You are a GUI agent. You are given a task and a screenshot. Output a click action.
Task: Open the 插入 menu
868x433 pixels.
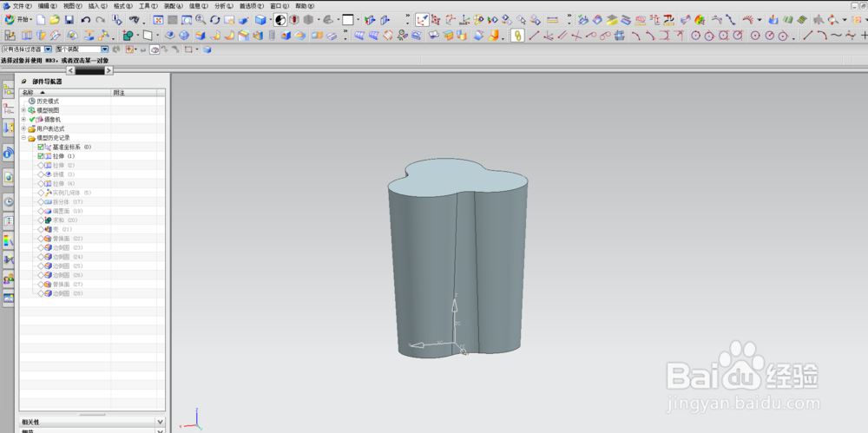[x=98, y=5]
